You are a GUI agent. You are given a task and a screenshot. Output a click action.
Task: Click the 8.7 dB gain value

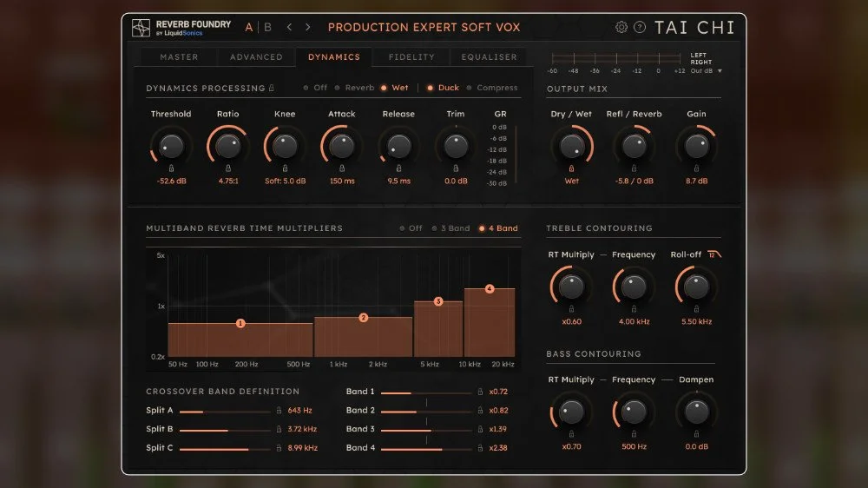[x=696, y=181]
